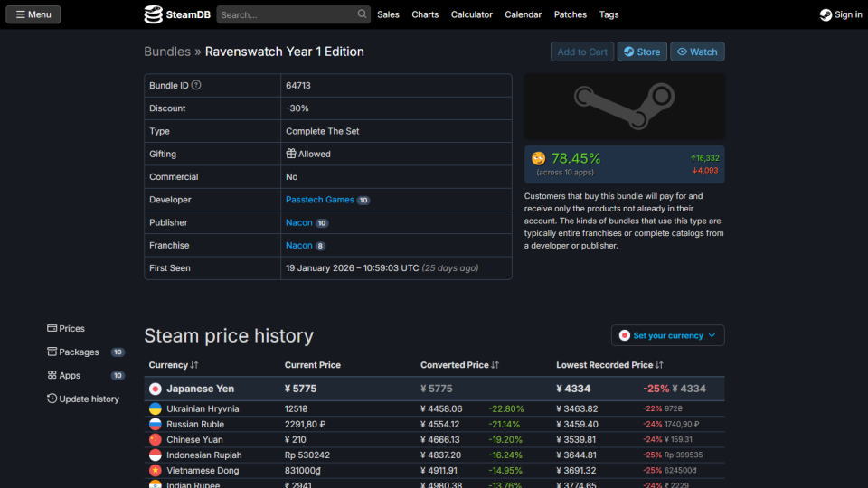This screenshot has width=868, height=488.
Task: Select Russian Ruble currency name
Action: (x=195, y=425)
